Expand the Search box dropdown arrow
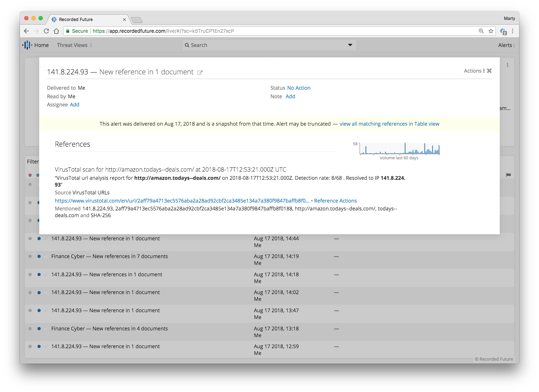 tap(350, 45)
